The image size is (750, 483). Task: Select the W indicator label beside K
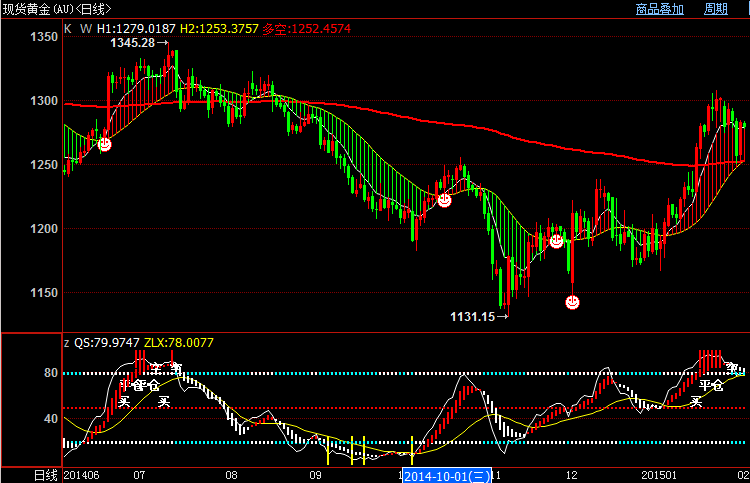[x=84, y=29]
